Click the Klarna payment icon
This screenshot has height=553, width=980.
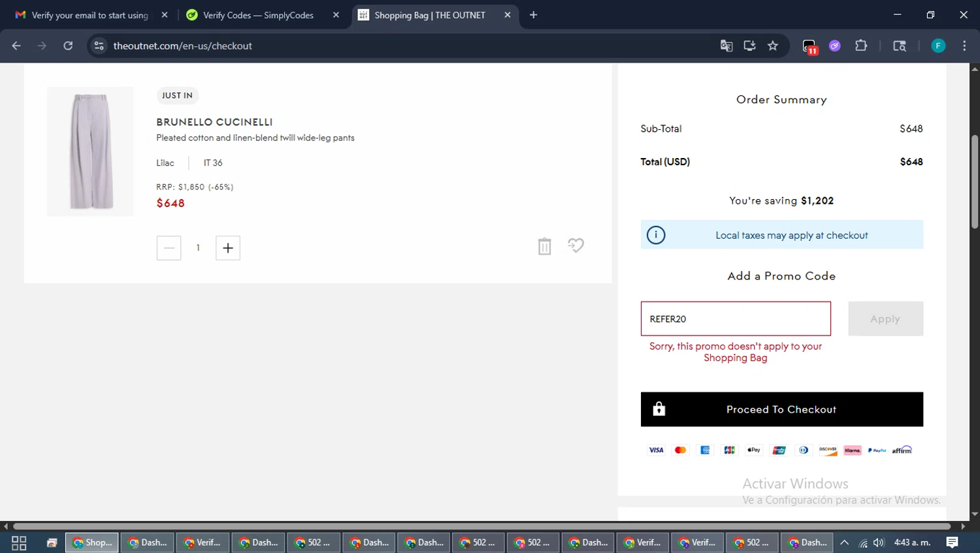(x=853, y=450)
